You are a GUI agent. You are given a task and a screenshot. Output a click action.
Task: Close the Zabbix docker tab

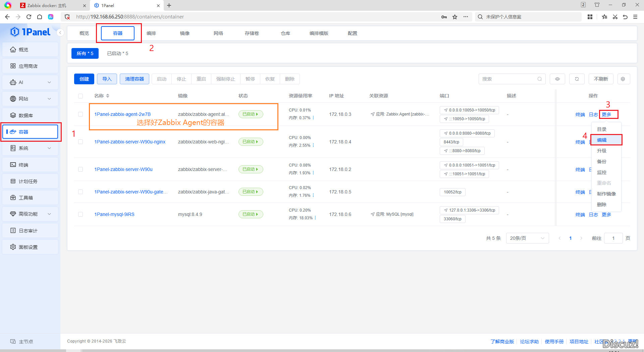[84, 5]
